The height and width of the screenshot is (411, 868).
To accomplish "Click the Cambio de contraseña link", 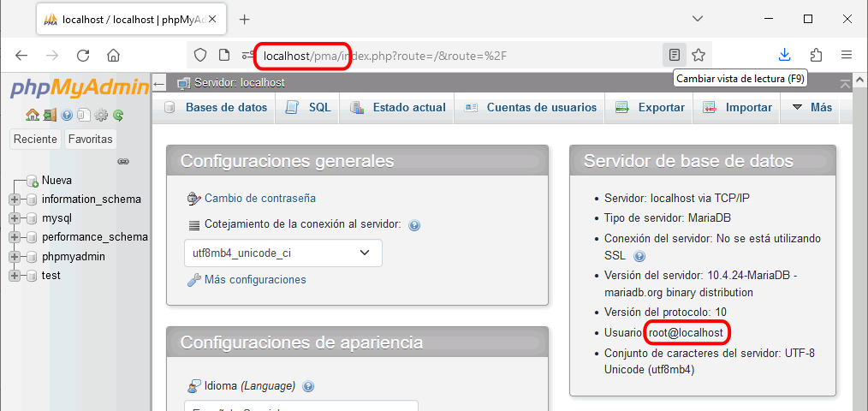I will pos(259,199).
